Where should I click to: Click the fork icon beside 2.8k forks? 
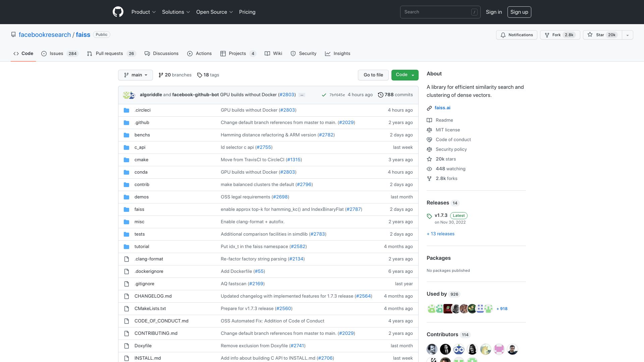tap(429, 179)
